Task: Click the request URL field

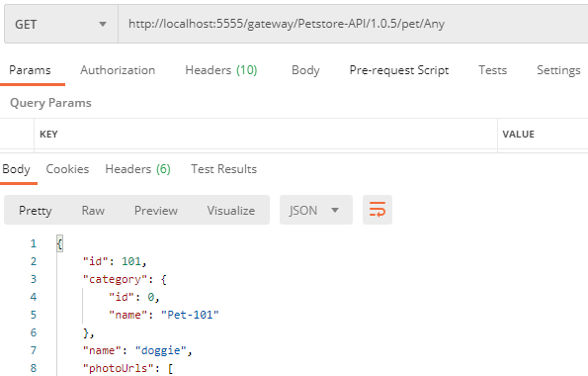Action: pos(353,25)
